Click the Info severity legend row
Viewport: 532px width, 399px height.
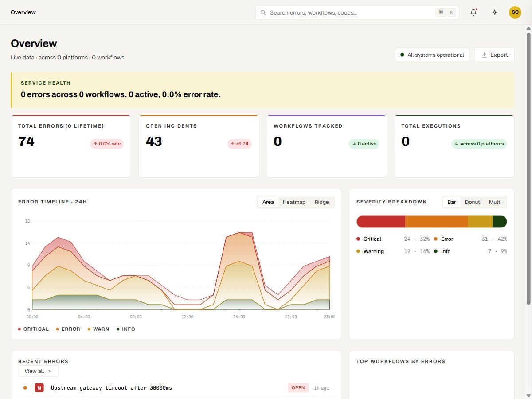click(471, 251)
